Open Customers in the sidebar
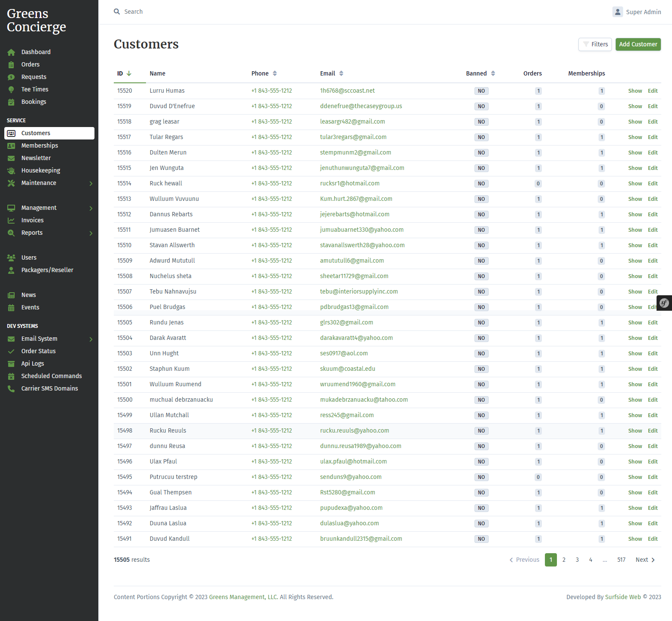The width and height of the screenshot is (672, 621). 49,133
